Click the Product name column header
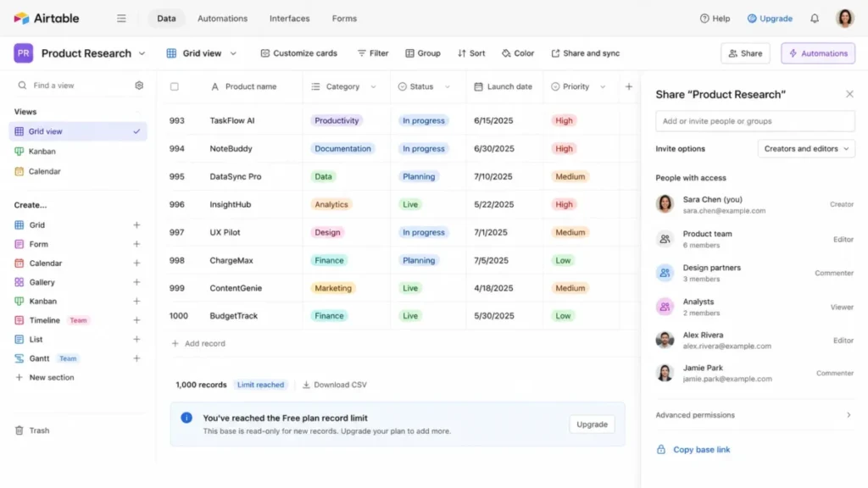 pos(243,87)
